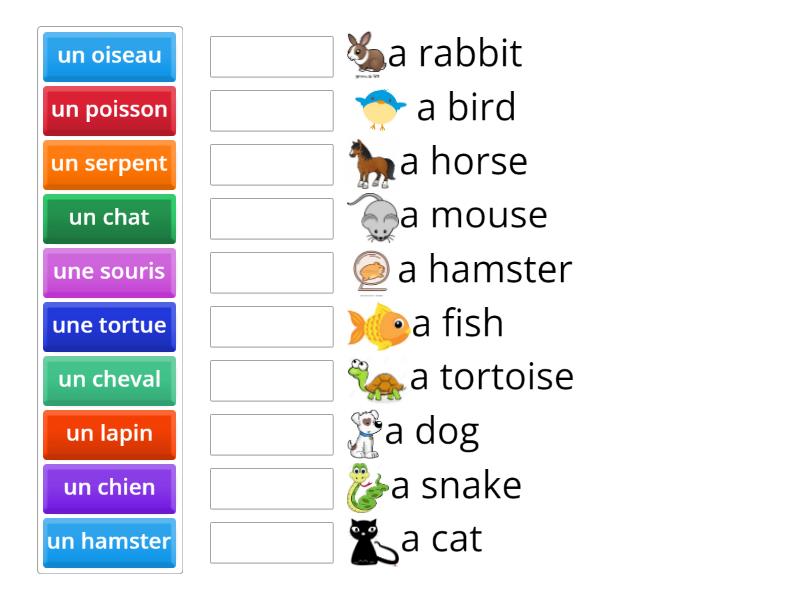800x600 pixels.
Task: Pick the 'un poisson' red tile
Action: point(109,110)
